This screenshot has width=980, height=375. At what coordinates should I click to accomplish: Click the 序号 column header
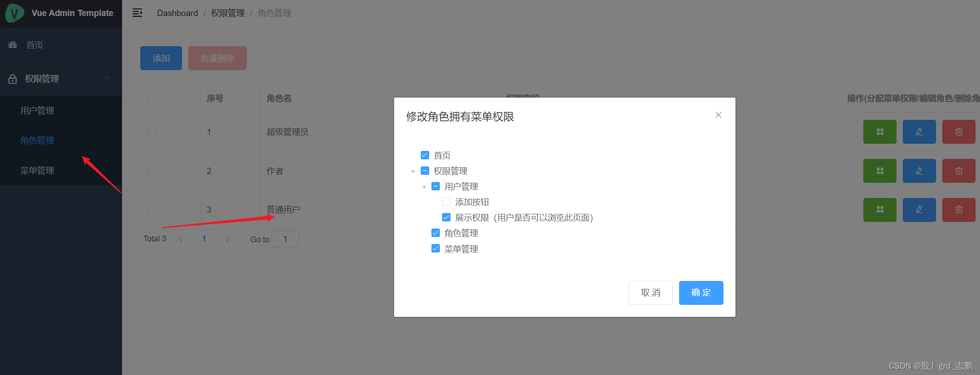coord(215,98)
